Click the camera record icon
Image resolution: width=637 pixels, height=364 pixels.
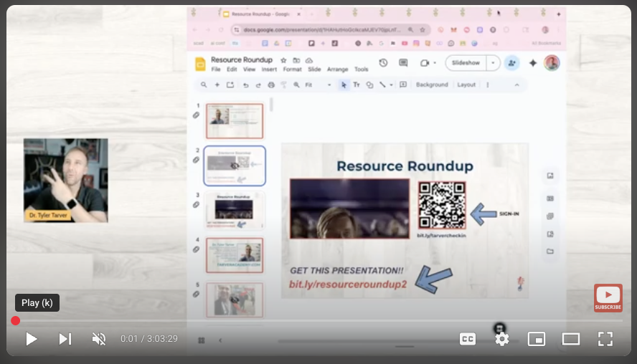click(x=425, y=63)
